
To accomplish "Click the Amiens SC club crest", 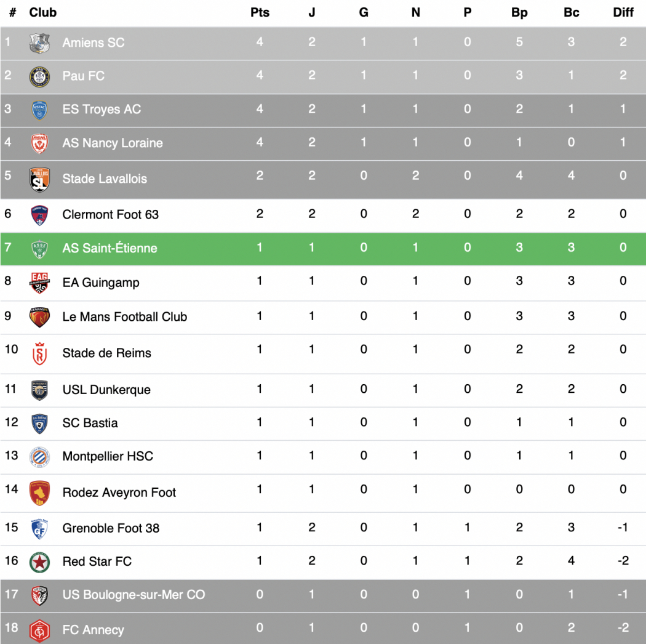I will [x=39, y=43].
